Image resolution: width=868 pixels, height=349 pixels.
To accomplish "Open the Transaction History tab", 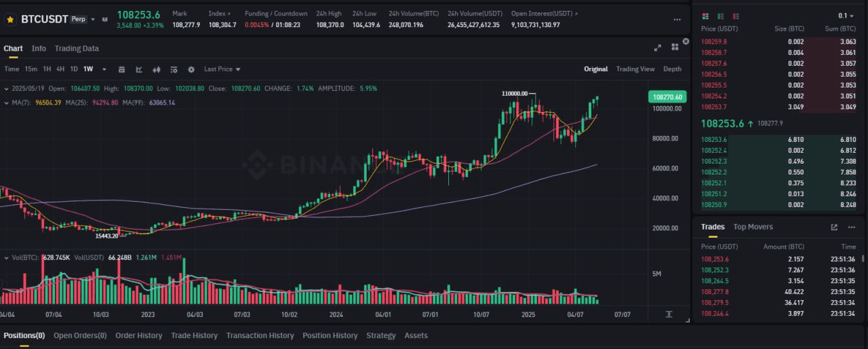I will click(260, 335).
